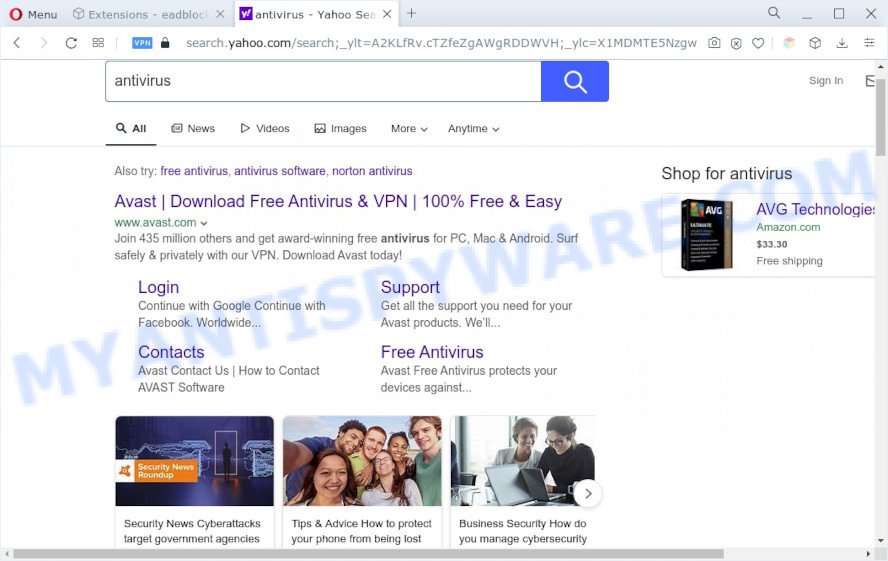Open the Business Security laptop thumbnail
Image resolution: width=888 pixels, height=561 pixels.
point(523,461)
